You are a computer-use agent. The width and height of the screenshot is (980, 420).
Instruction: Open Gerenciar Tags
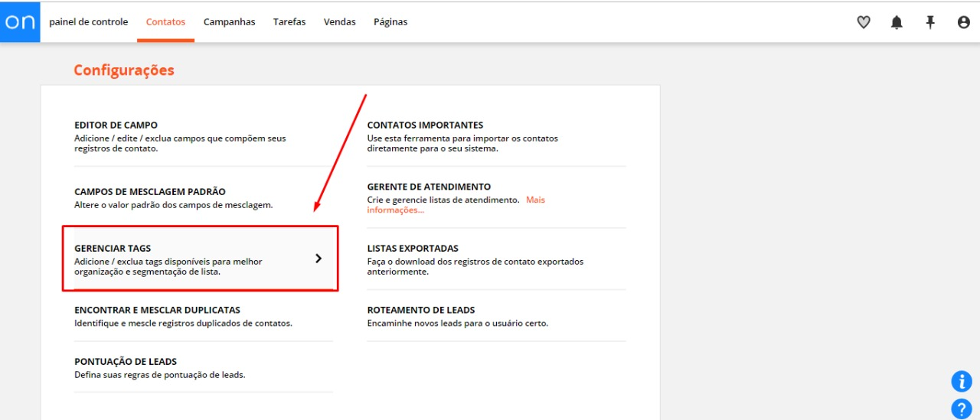(x=201, y=258)
